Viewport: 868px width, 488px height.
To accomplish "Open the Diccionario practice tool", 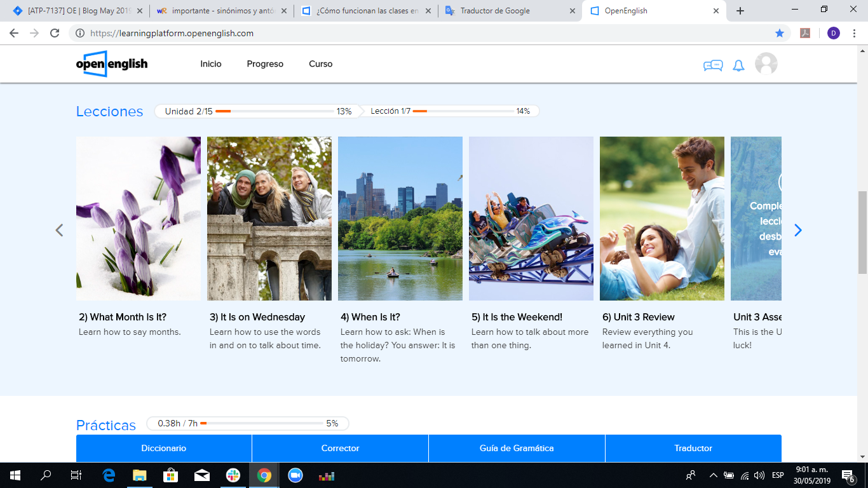I will (x=164, y=448).
